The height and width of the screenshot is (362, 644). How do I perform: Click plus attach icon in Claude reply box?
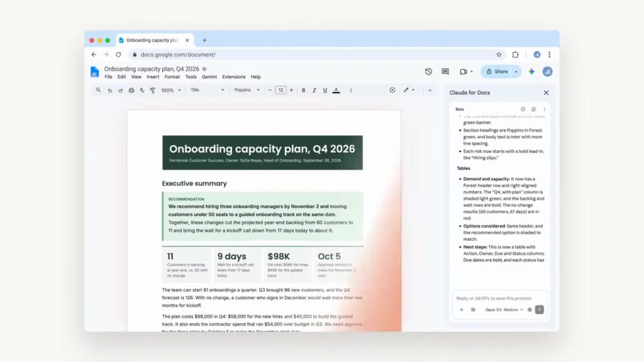pyautogui.click(x=461, y=310)
